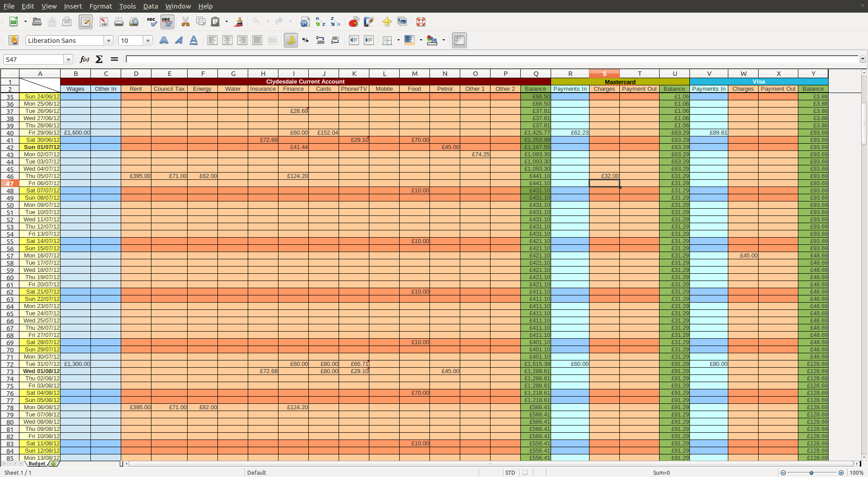This screenshot has width=868, height=477.
Task: Click the Cut scissors icon
Action: [x=186, y=22]
